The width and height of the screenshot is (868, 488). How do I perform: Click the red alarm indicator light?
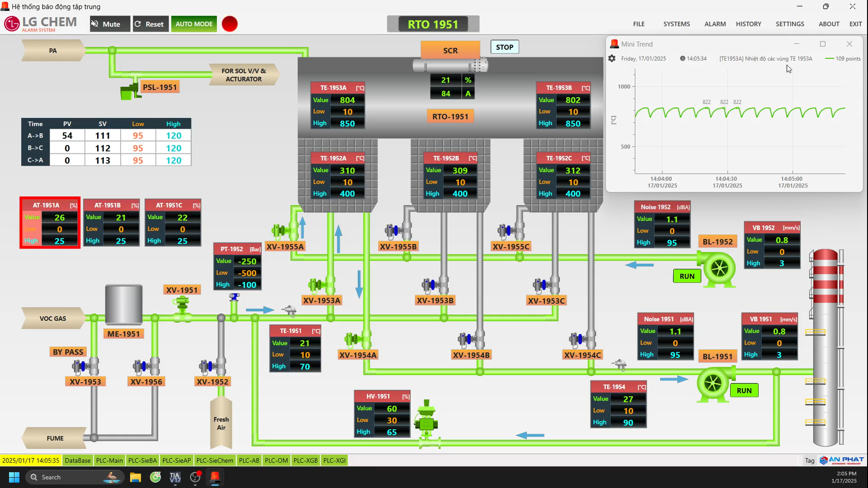pos(229,24)
